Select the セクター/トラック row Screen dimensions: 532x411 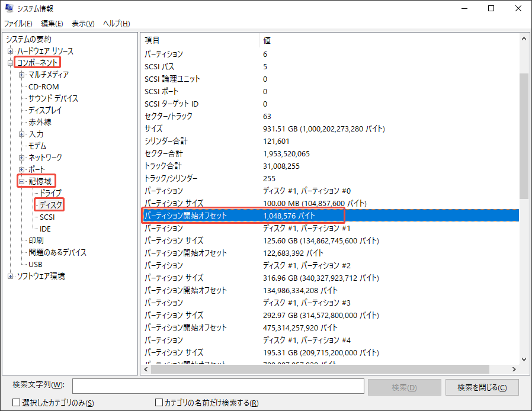click(330, 116)
